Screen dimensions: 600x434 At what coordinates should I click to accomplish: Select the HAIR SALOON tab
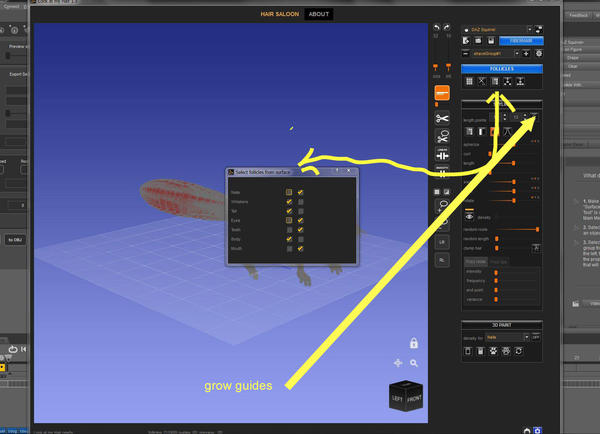(279, 14)
